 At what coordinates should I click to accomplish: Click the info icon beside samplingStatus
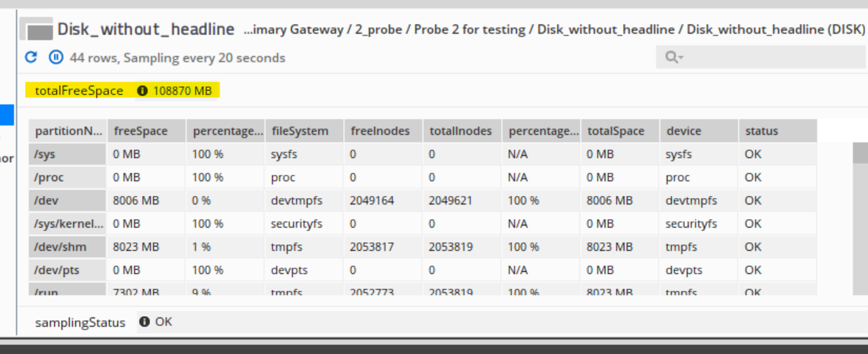(x=145, y=322)
